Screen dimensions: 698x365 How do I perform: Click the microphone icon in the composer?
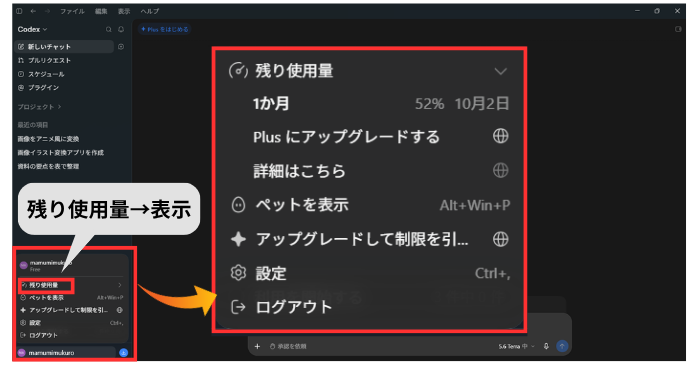tap(546, 346)
